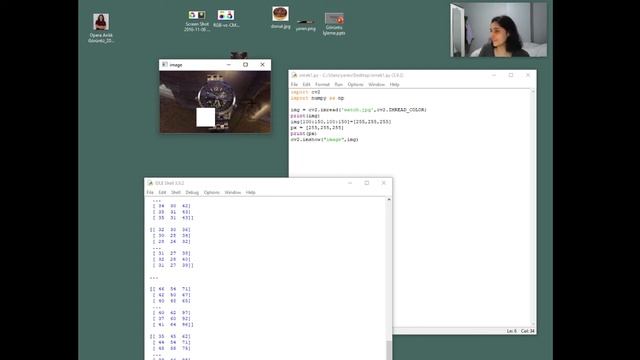
Task: Open Help menu in the IDLE editor window
Action: click(x=394, y=84)
